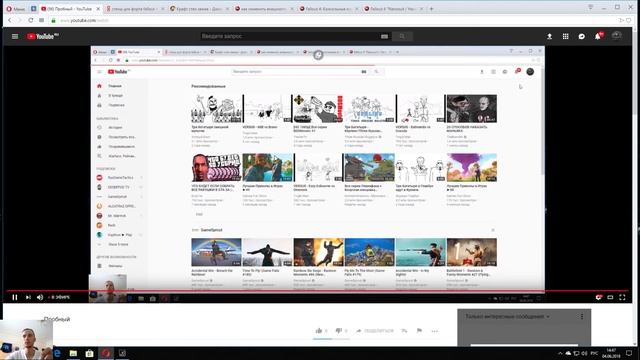Expand the Только интересные сообщения chat filter

[507, 316]
